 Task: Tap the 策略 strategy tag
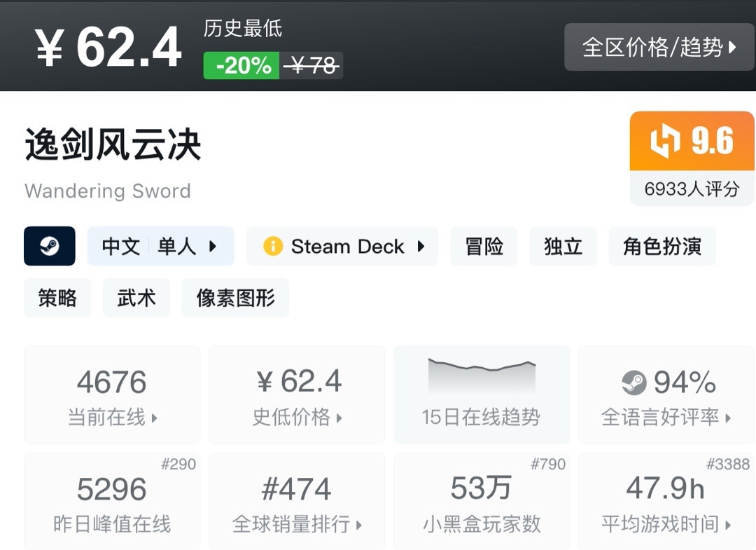tap(57, 298)
